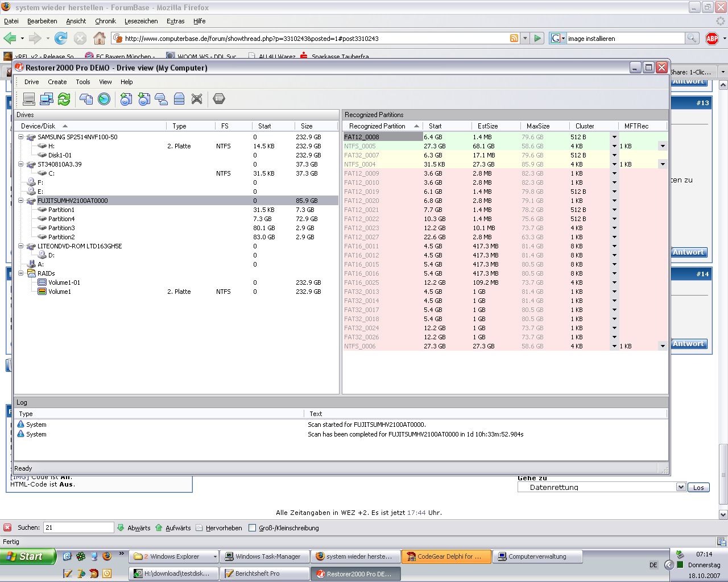
Task: Open the Tools menu in Restorer2000
Action: pos(83,82)
